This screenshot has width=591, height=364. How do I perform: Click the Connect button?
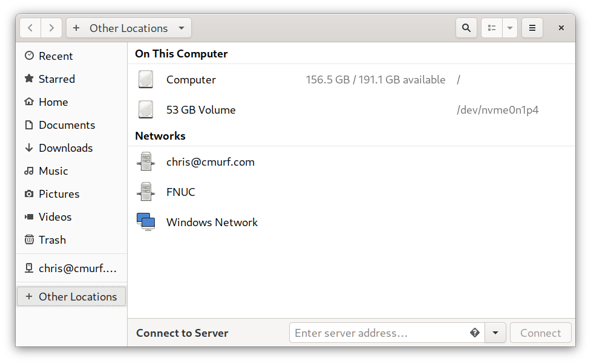tap(541, 333)
